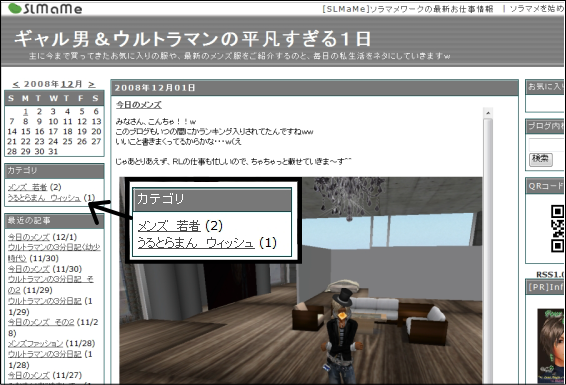The width and height of the screenshot is (566, 385).
Task: Open recent article 今日のメンズ (11/30)
Action: [x=29, y=269]
